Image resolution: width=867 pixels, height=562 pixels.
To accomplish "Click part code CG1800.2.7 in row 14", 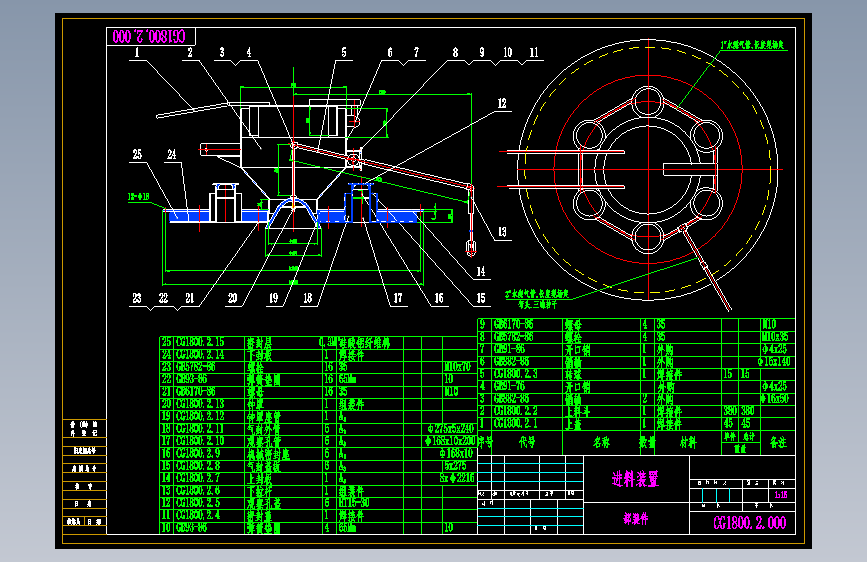I will [198, 478].
